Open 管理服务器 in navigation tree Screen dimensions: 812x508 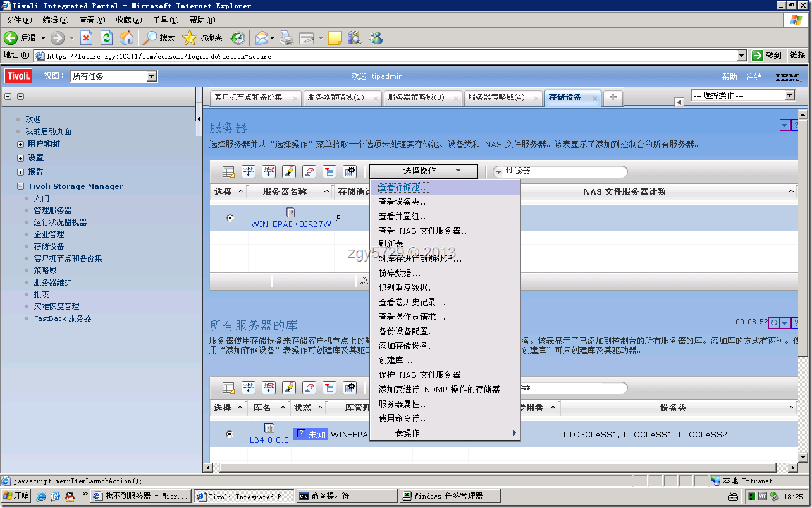[52, 210]
